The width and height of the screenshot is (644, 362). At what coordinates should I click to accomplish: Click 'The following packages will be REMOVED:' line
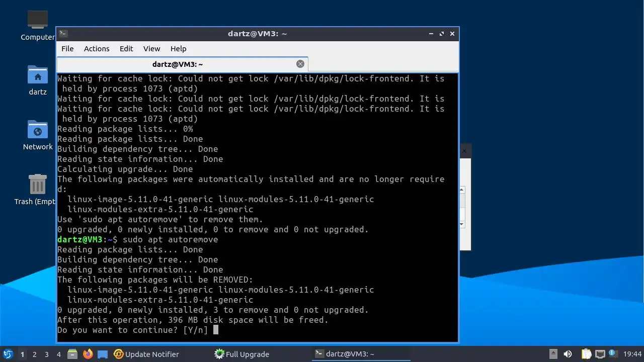[155, 280]
